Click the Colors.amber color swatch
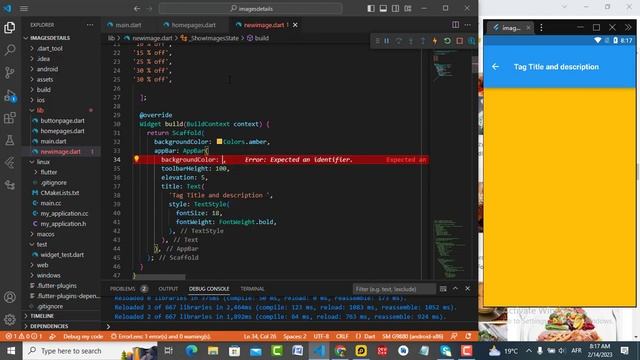The width and height of the screenshot is (640, 360). pos(219,141)
